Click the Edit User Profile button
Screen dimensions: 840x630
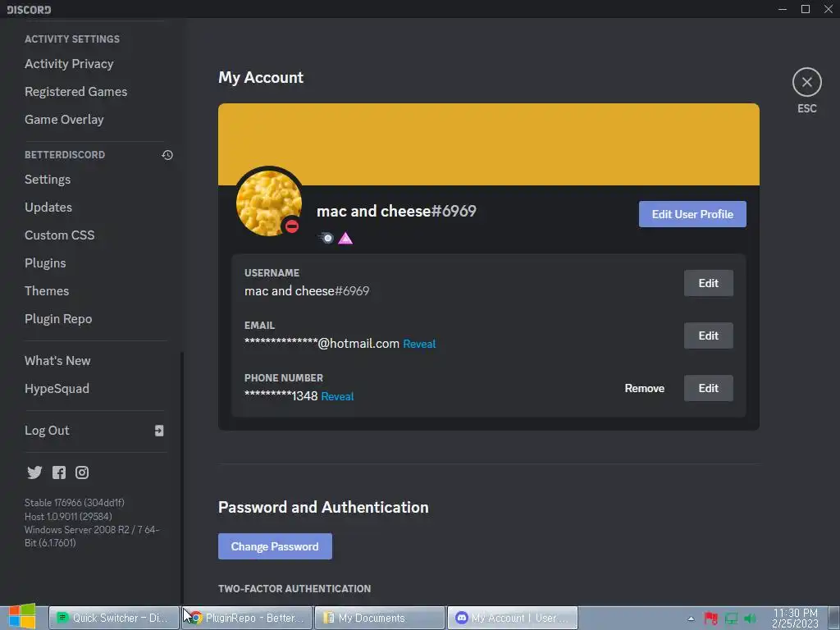pos(692,214)
